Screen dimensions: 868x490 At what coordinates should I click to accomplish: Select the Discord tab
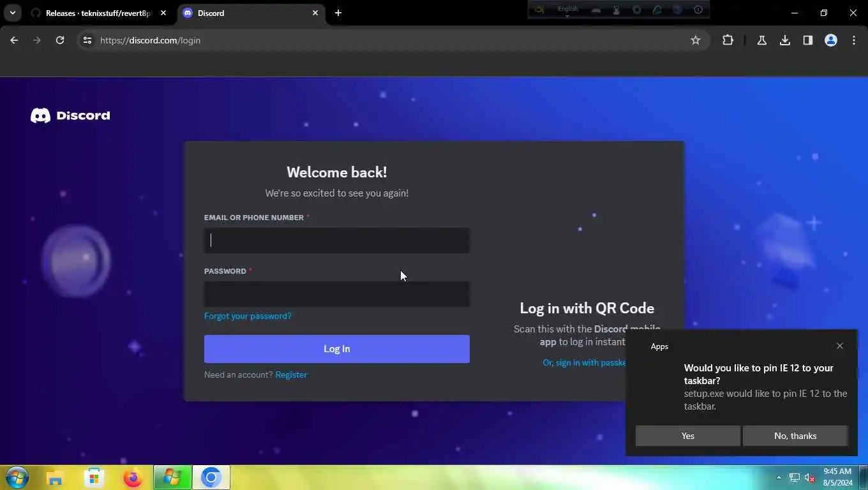point(250,13)
